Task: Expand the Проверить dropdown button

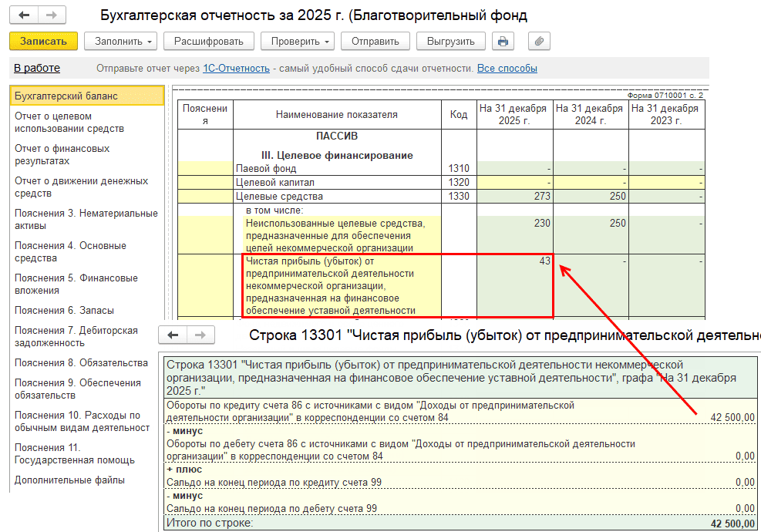Action: tap(296, 42)
